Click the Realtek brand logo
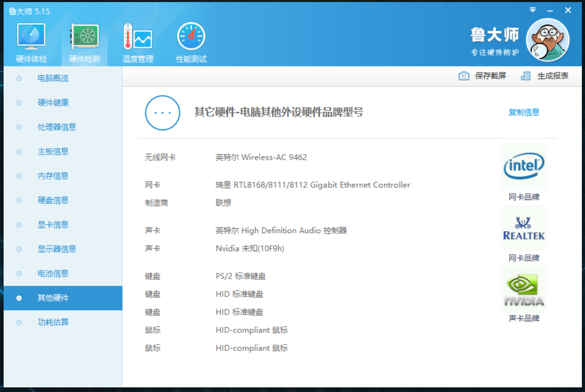This screenshot has width=585, height=392. pyautogui.click(x=524, y=228)
